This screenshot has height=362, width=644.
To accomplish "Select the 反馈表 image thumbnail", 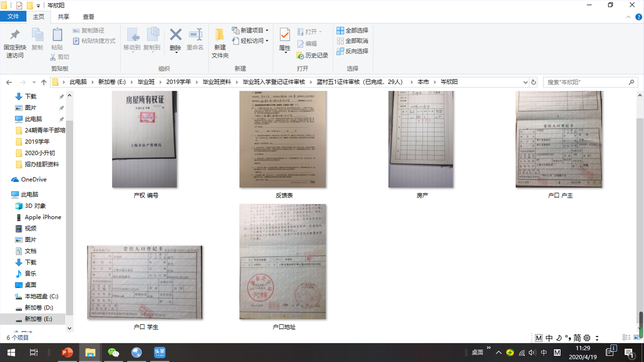I will coord(283,139).
